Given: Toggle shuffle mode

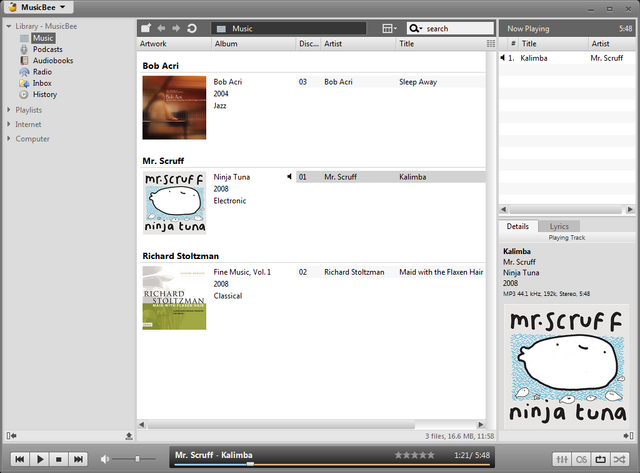Looking at the screenshot, I should click(x=620, y=460).
